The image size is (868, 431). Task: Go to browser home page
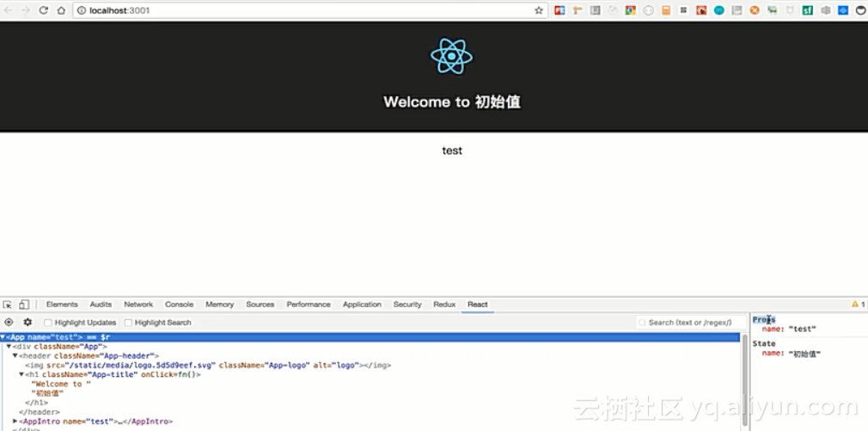61,10
